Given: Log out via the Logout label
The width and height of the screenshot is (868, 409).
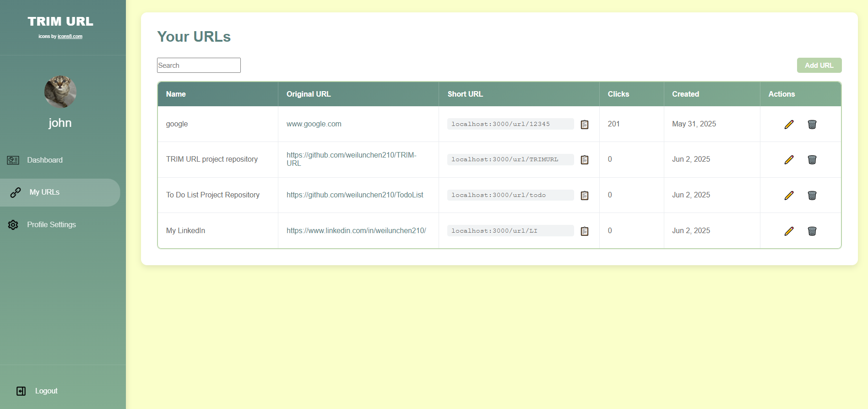Looking at the screenshot, I should (46, 391).
